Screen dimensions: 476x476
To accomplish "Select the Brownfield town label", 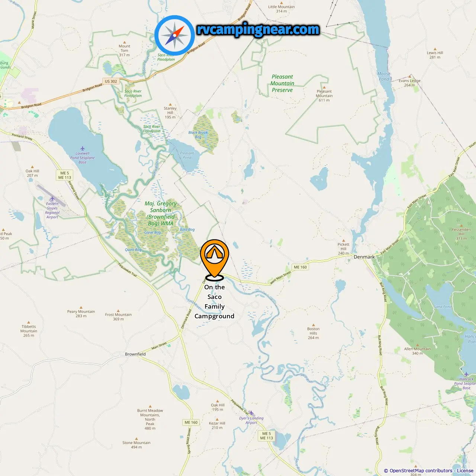I will tap(135, 354).
